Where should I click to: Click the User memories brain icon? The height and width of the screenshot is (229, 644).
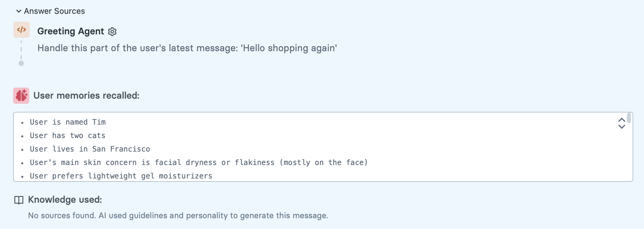point(21,95)
